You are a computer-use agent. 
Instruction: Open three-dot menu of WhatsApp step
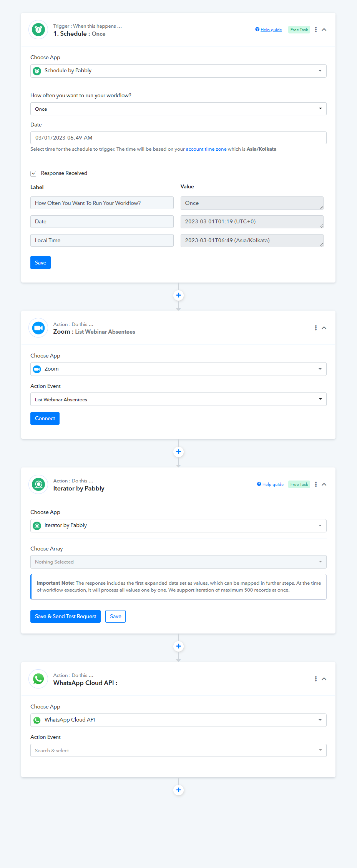click(316, 679)
